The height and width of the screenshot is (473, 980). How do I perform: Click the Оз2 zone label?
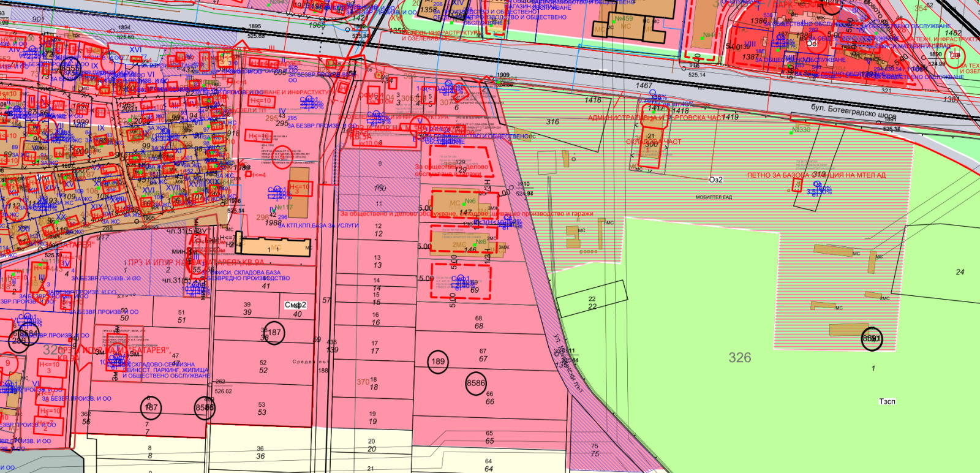(x=715, y=180)
